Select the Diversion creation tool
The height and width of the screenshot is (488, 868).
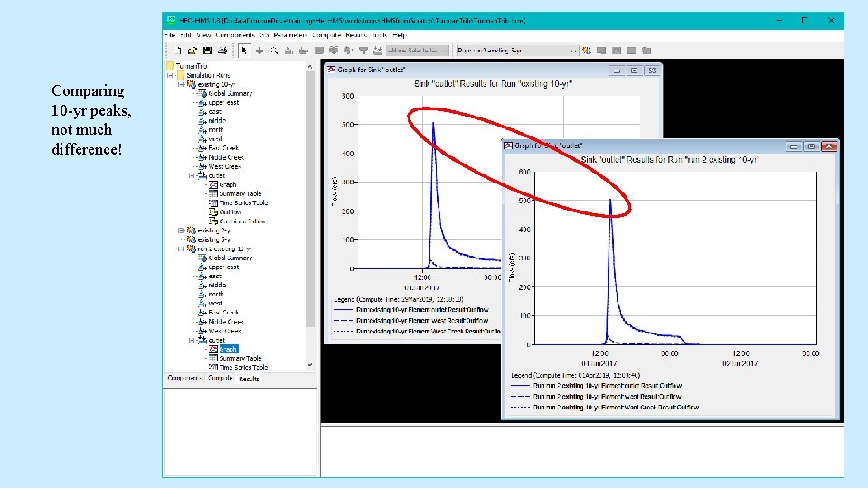pos(347,51)
